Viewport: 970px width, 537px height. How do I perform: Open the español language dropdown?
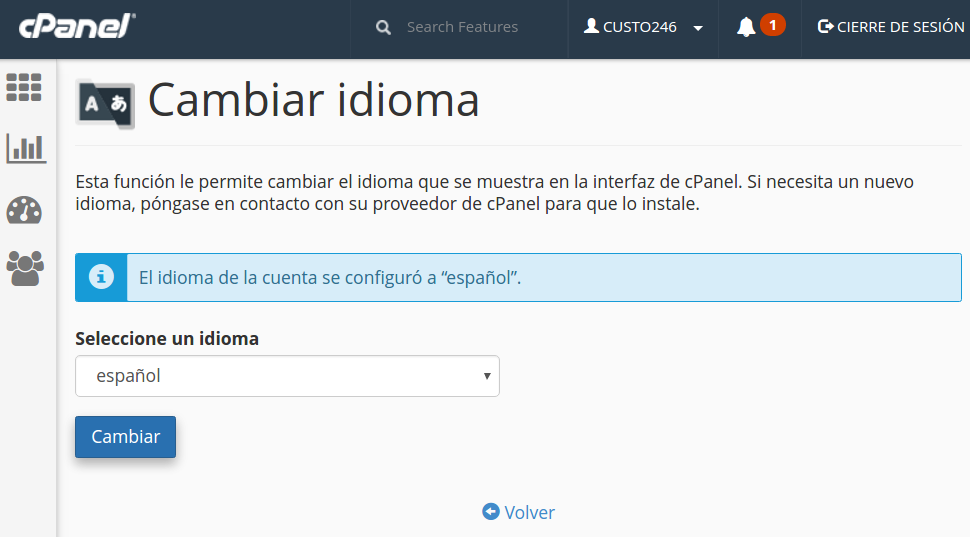tap(287, 376)
